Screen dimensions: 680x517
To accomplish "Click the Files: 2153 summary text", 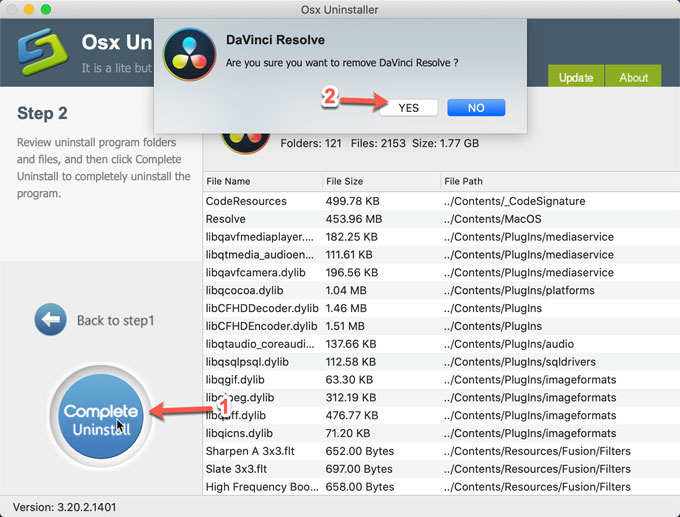I will pos(378,143).
